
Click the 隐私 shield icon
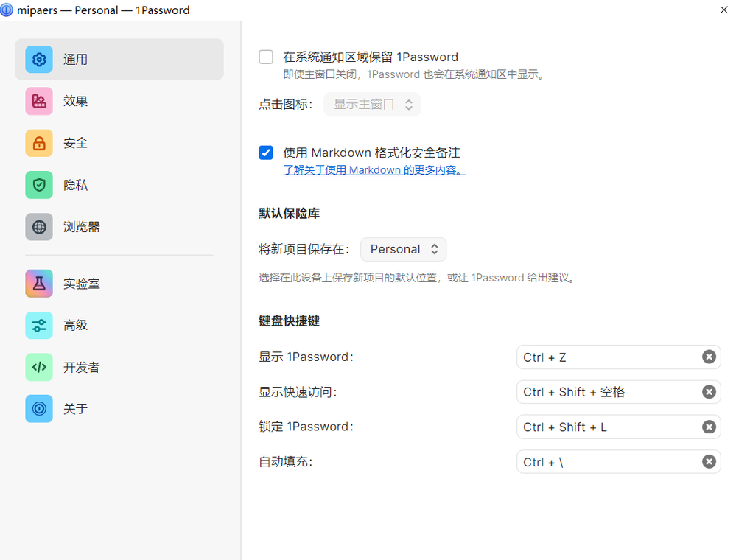point(39,185)
